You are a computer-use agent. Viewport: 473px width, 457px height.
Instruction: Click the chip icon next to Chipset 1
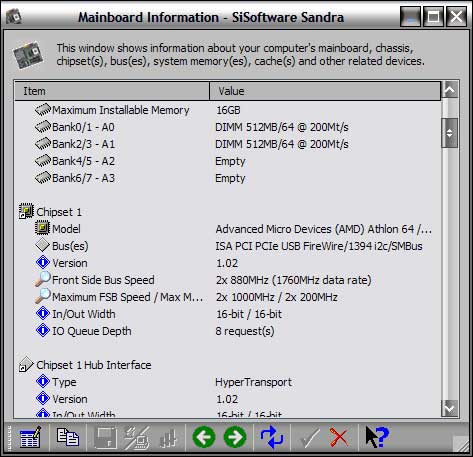coord(26,211)
